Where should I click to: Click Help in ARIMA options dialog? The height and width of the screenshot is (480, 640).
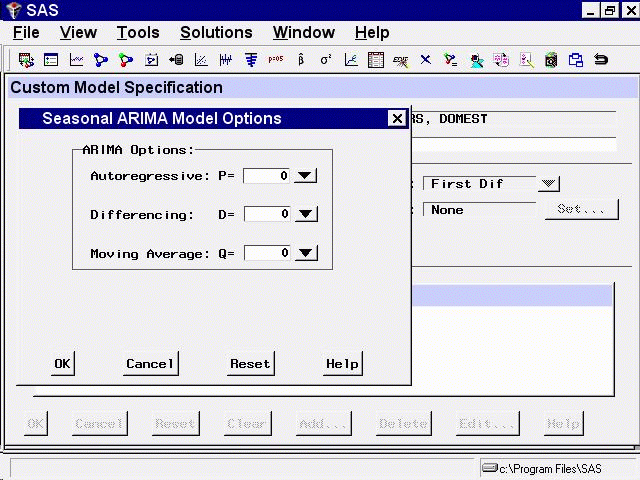click(342, 364)
